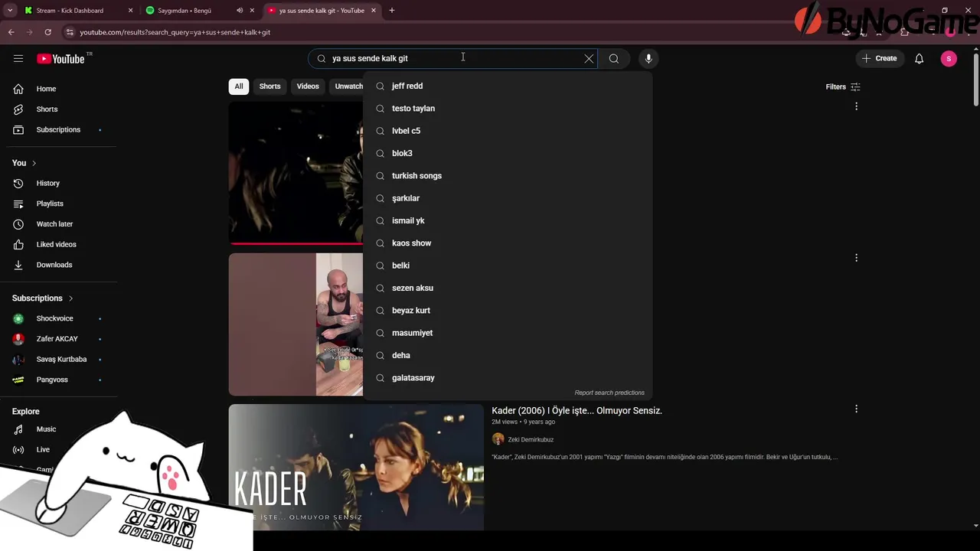
Task: Open the account avatar menu
Action: (949, 58)
